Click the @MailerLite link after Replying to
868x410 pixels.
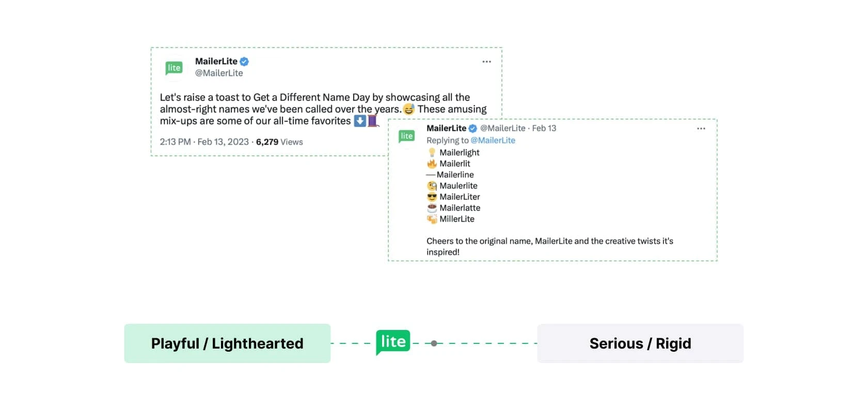[493, 140]
